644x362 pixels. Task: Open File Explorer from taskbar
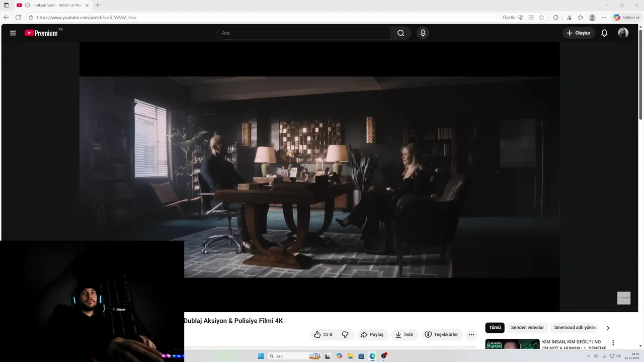click(350, 356)
